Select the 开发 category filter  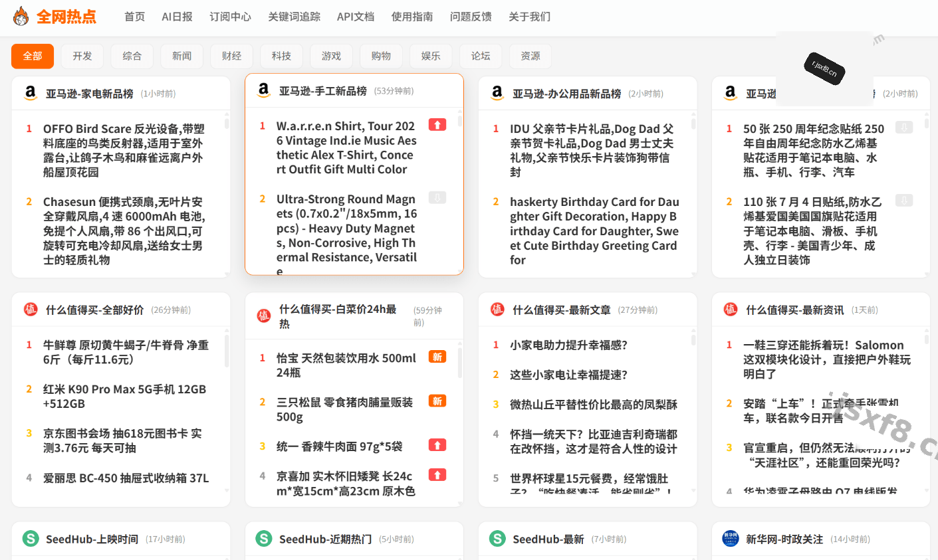pos(82,56)
